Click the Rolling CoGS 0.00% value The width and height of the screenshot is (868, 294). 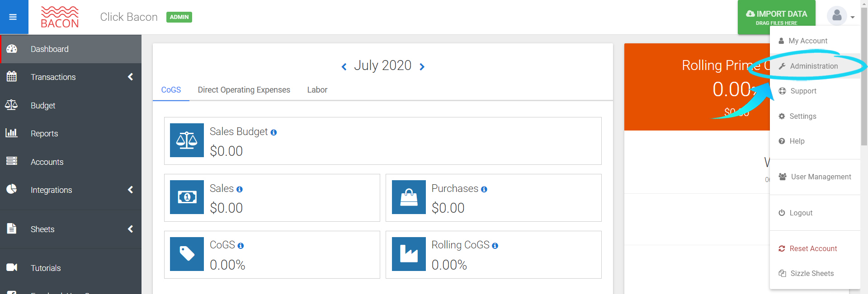[449, 265]
